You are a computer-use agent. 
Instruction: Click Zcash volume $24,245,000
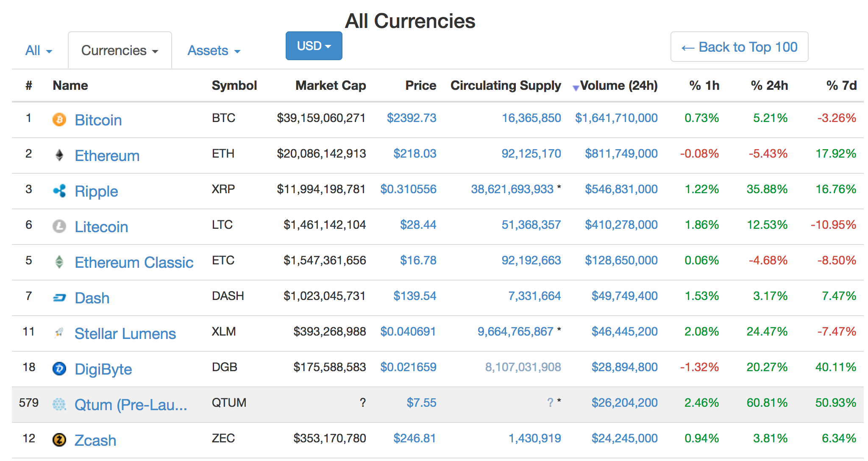click(625, 438)
